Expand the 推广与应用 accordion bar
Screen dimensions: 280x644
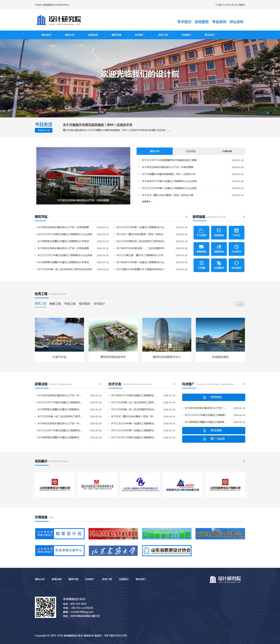coord(214,439)
